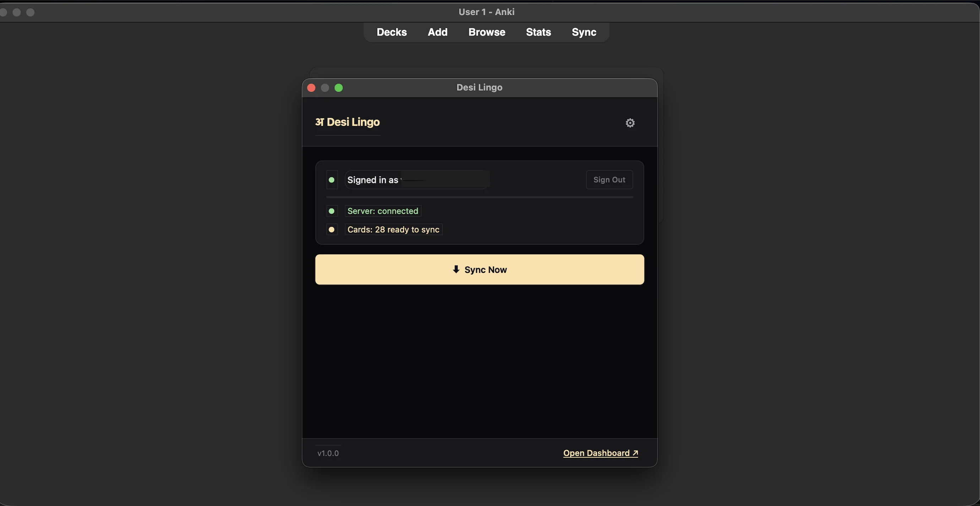Toggle the Cards: 28 ready to sync pill
Image resolution: width=980 pixels, height=506 pixels.
393,229
